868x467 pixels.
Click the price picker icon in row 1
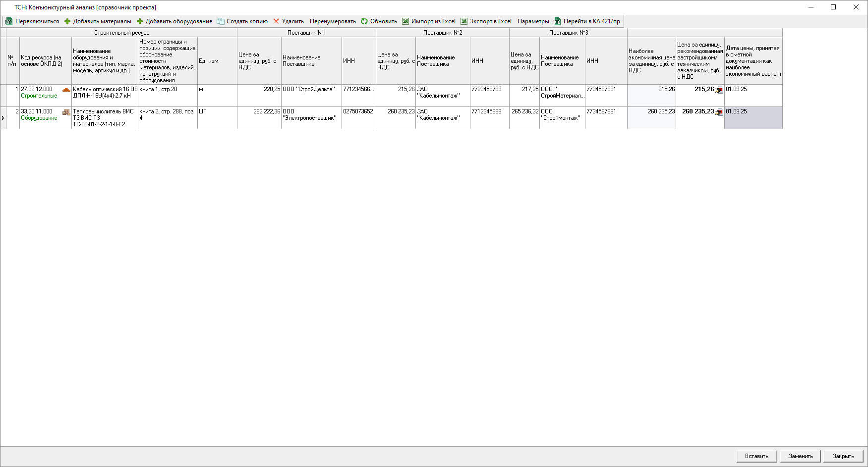719,90
